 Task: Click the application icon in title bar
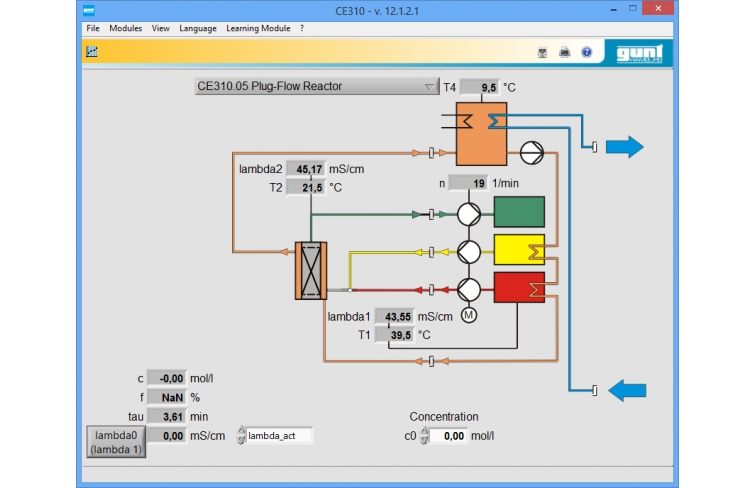pyautogui.click(x=89, y=10)
